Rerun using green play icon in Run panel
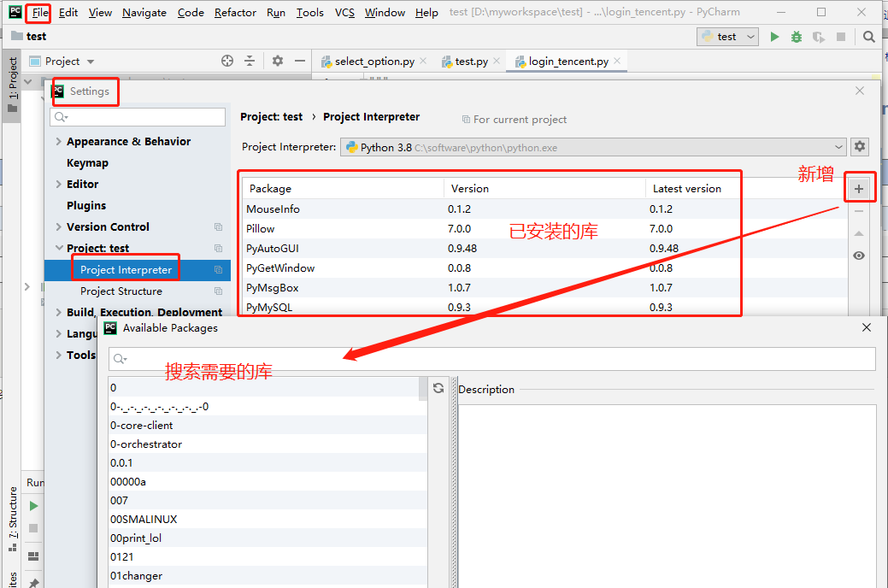Image resolution: width=888 pixels, height=588 pixels. click(33, 506)
